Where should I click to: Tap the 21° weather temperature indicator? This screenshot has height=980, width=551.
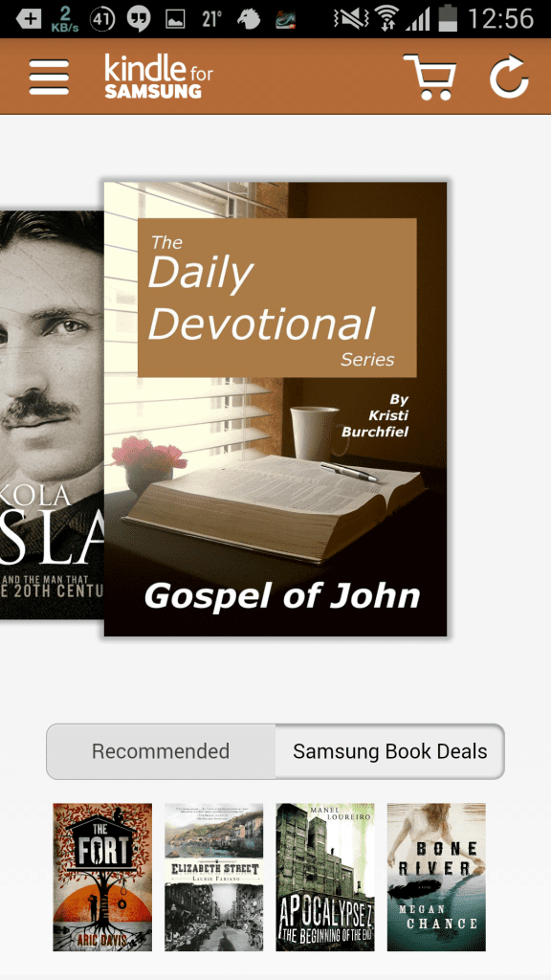pos(212,19)
